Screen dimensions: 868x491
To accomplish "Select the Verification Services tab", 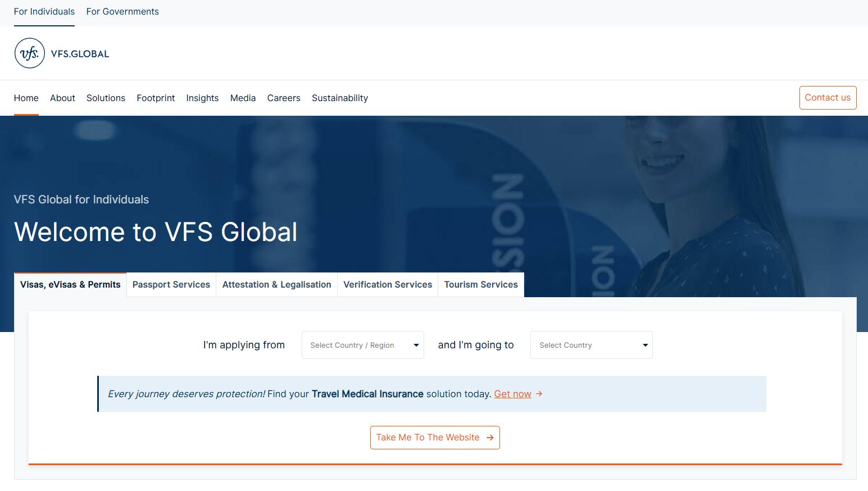I will [388, 285].
